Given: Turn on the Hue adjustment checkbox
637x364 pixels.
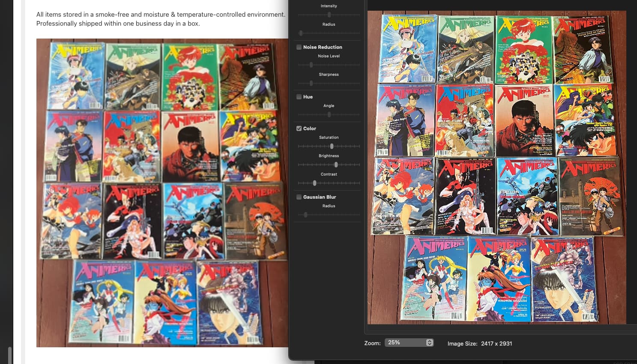Looking at the screenshot, I should (299, 97).
